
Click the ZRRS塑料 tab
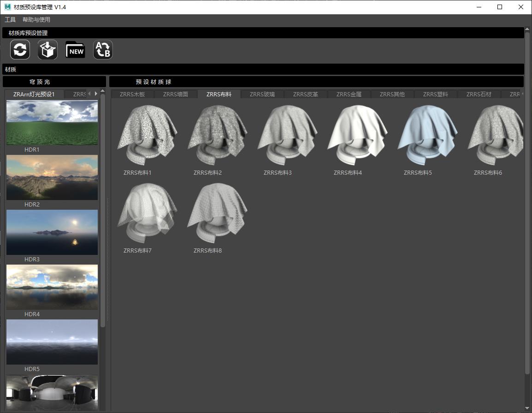click(x=436, y=94)
